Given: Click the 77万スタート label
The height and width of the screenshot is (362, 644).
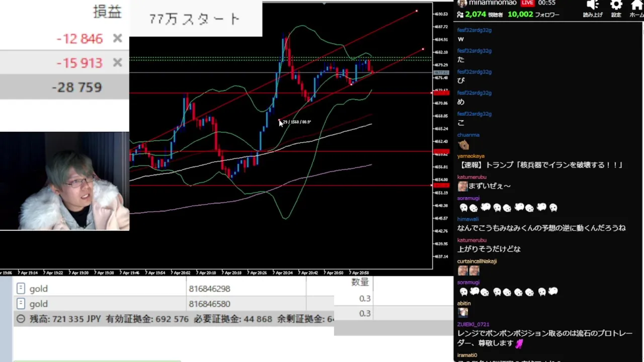Looking at the screenshot, I should [x=195, y=19].
